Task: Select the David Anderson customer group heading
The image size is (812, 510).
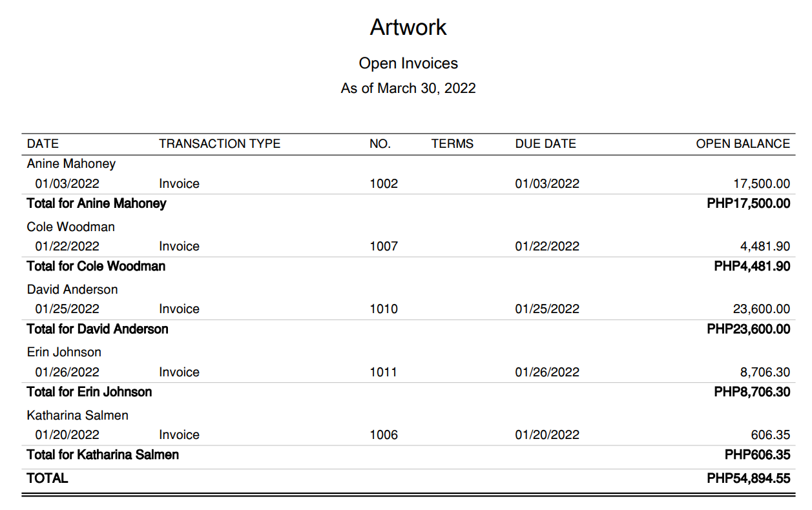Action: pos(72,290)
